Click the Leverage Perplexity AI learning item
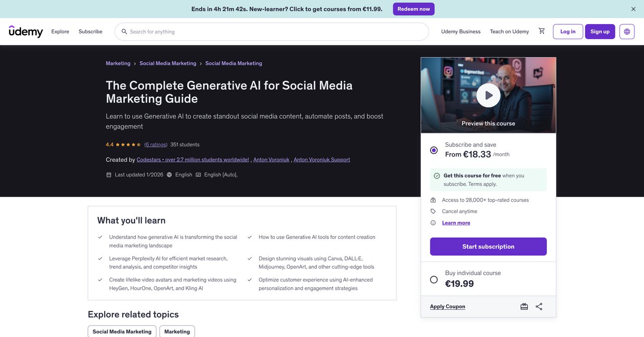 (x=169, y=263)
